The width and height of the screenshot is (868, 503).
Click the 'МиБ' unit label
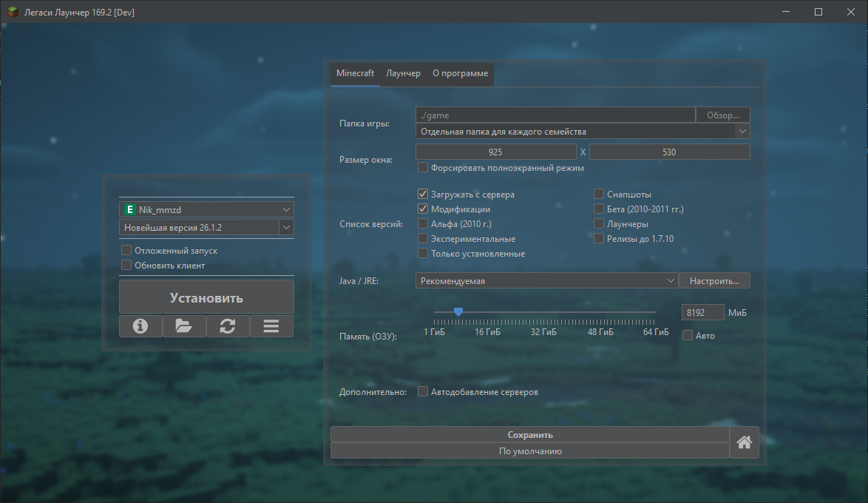pos(737,312)
